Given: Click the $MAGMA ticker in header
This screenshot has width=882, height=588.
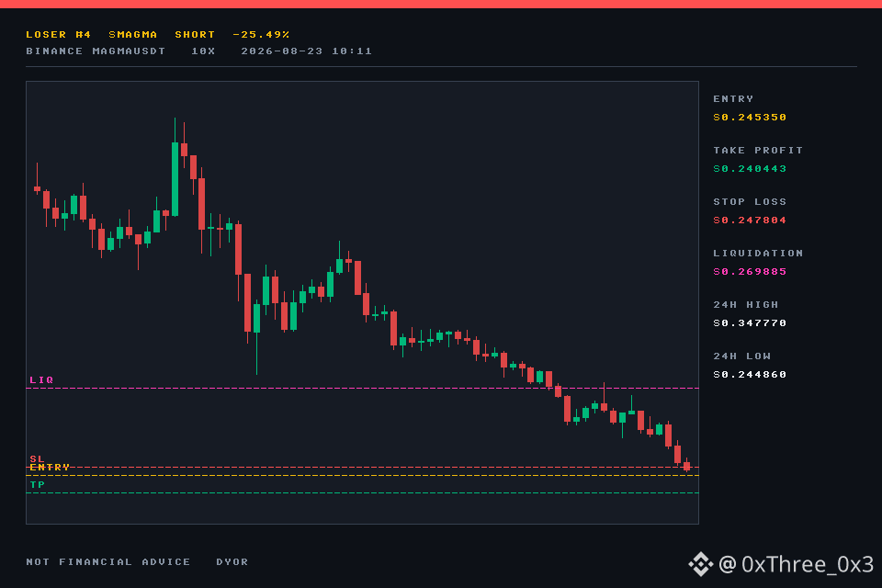Looking at the screenshot, I should pyautogui.click(x=132, y=34).
